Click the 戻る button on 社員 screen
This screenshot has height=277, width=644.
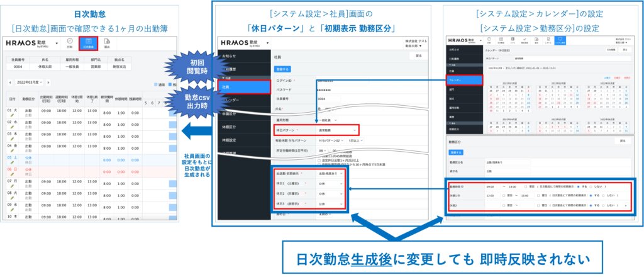[419, 55]
